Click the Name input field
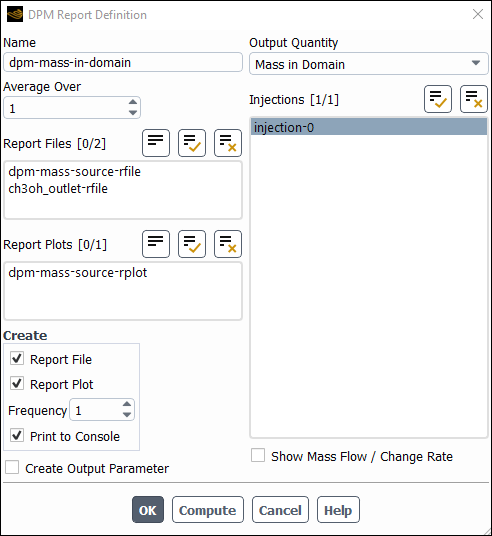 (123, 62)
